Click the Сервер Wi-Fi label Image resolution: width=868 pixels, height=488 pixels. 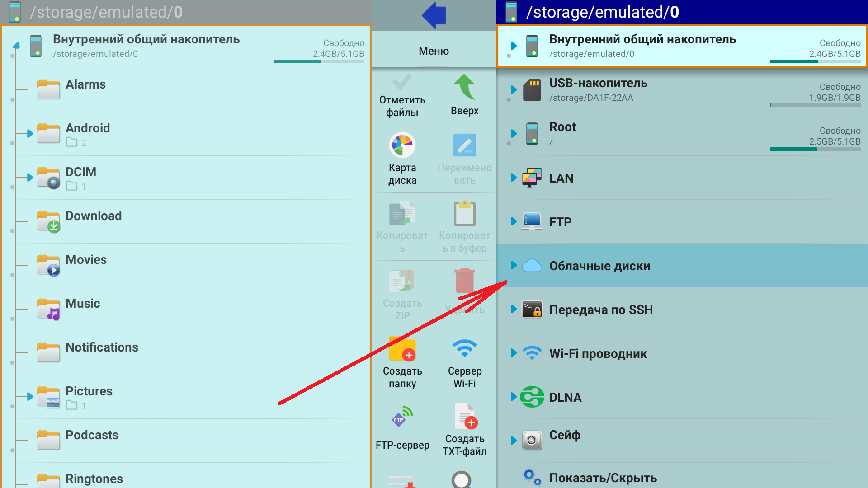point(465,377)
